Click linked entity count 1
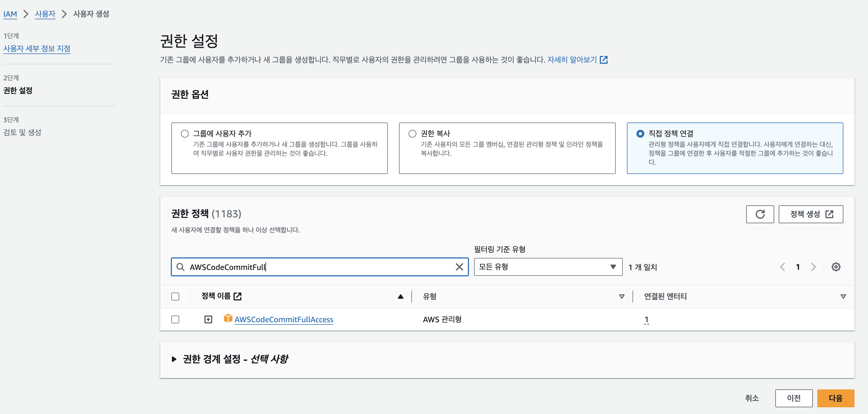This screenshot has height=414, width=868. (x=646, y=319)
